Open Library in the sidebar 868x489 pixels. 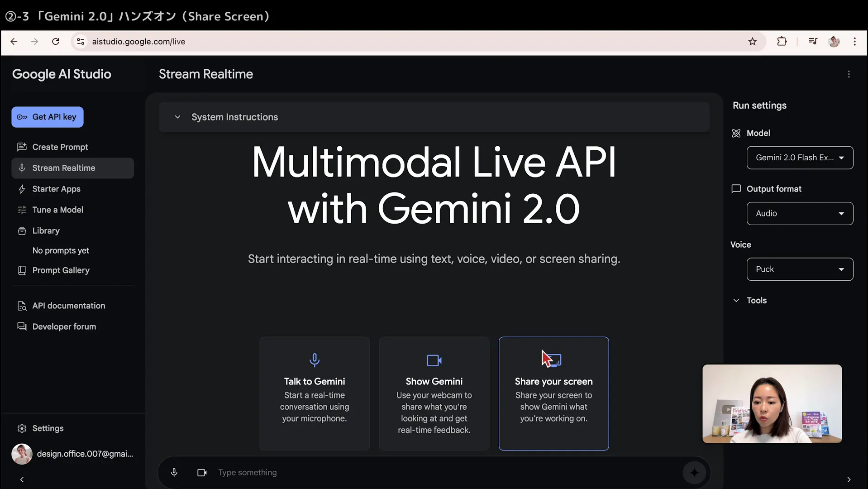pos(72,230)
